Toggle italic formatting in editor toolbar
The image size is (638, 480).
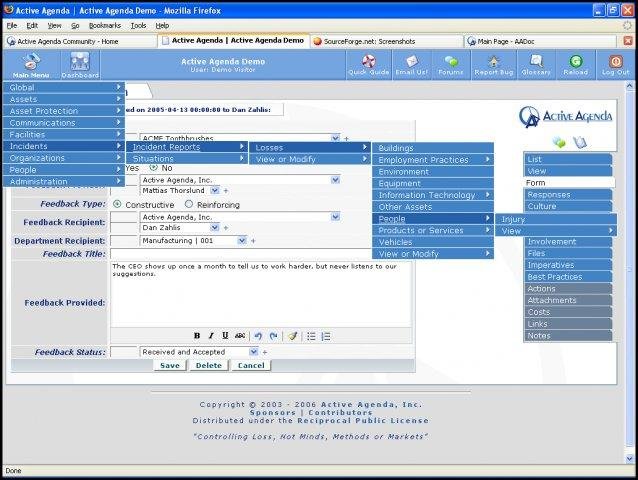click(x=211, y=336)
